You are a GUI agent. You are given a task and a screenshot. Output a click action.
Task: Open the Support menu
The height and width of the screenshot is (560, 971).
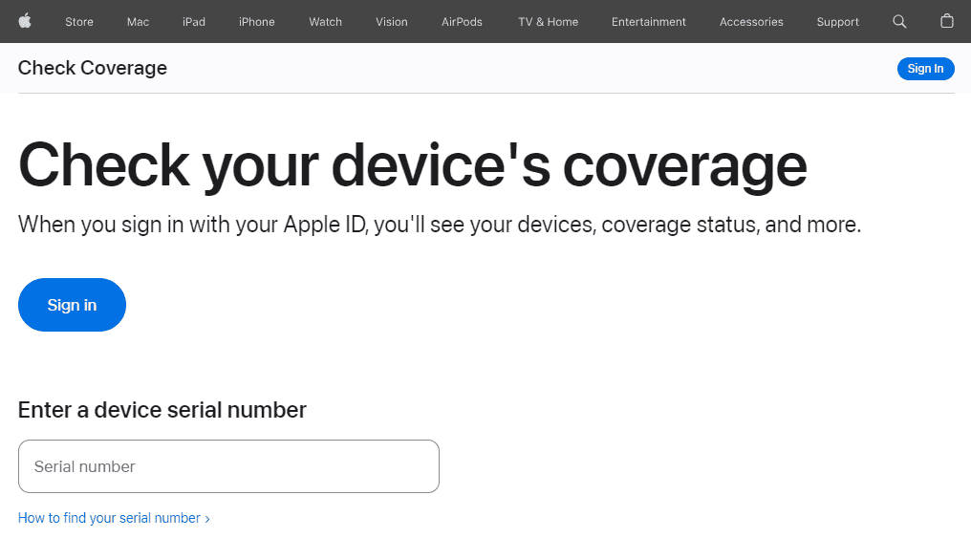click(837, 22)
